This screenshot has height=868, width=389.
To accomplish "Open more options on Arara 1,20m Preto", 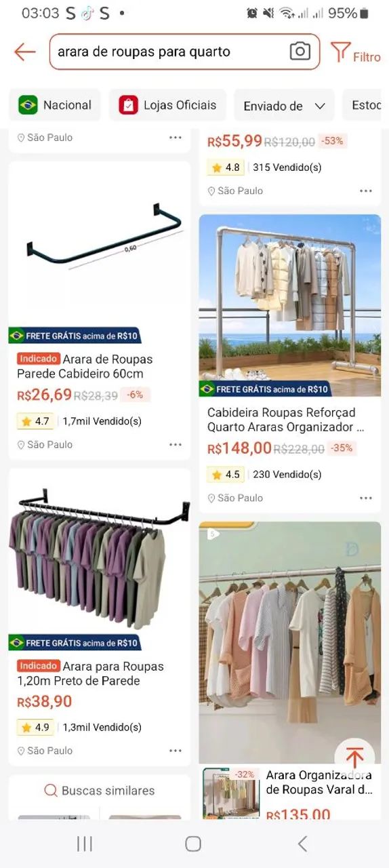I will click(x=176, y=751).
